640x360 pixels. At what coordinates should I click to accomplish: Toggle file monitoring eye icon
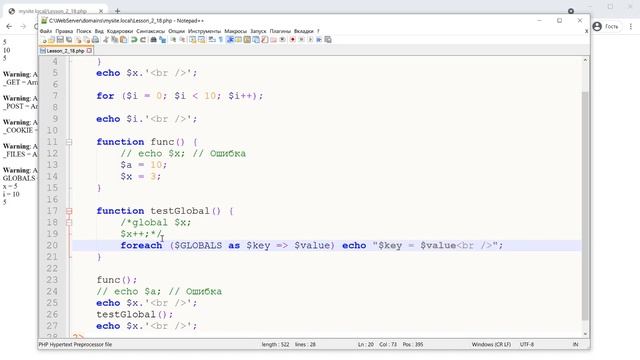(x=282, y=40)
